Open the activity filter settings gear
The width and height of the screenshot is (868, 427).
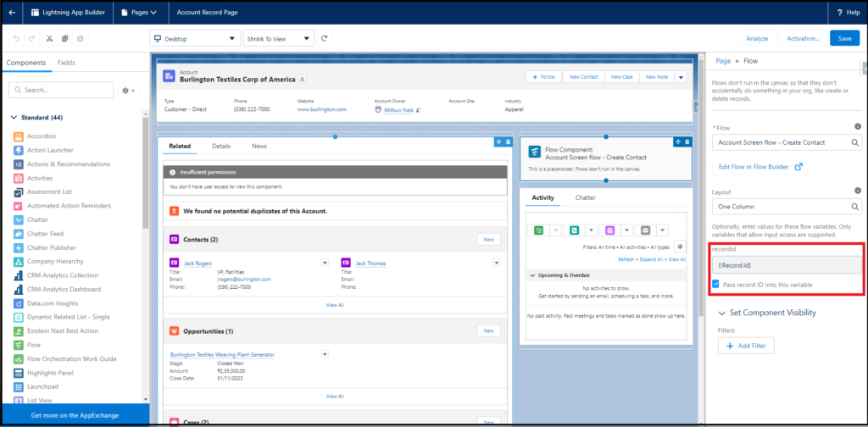681,247
